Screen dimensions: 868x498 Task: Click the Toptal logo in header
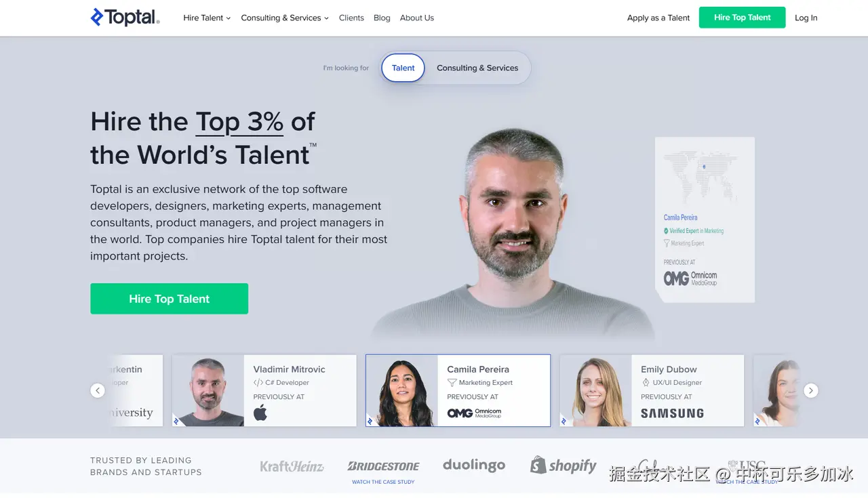coord(125,18)
